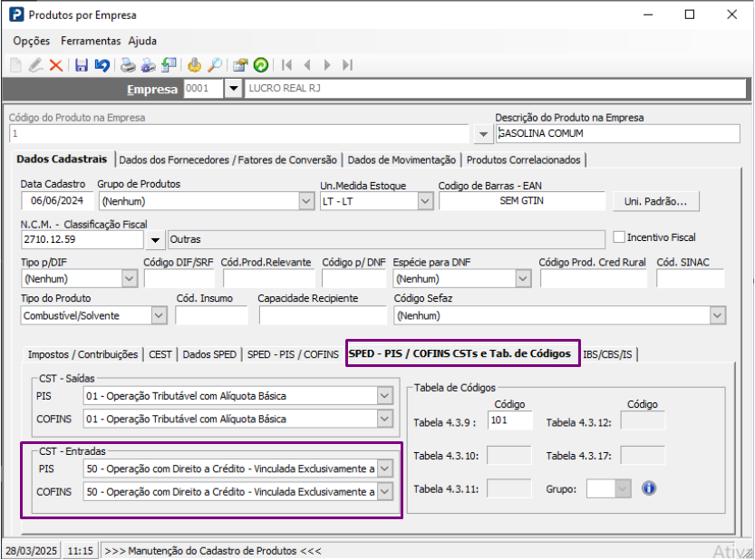Image resolution: width=755 pixels, height=560 pixels.
Task: Click the Cód. Insumo field
Action: (211, 316)
